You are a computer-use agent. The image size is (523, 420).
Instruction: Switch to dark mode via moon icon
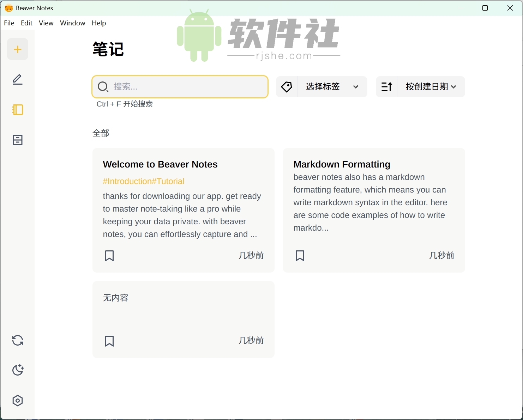[17, 370]
